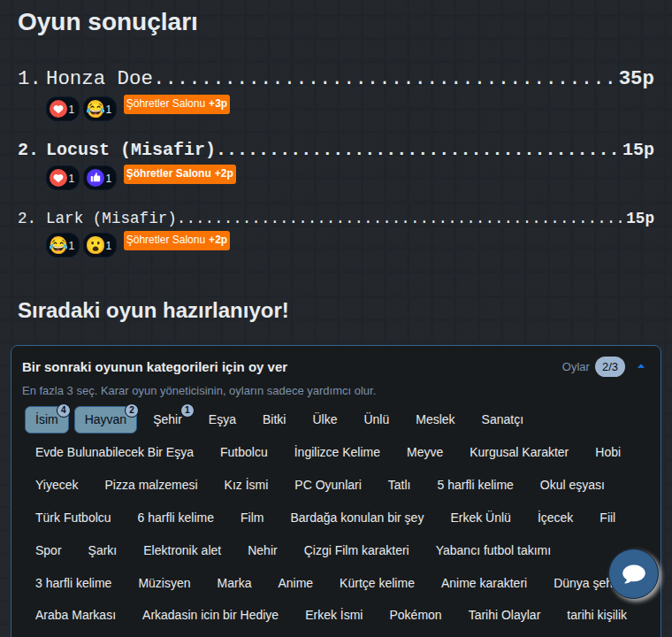Click the Oylar 2/3 vote counter badge
The image size is (672, 637).
click(609, 367)
